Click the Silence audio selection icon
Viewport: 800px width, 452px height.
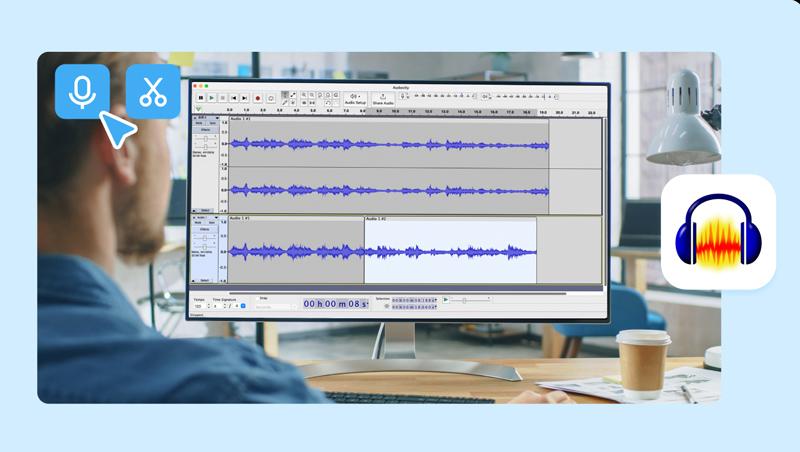[x=312, y=103]
